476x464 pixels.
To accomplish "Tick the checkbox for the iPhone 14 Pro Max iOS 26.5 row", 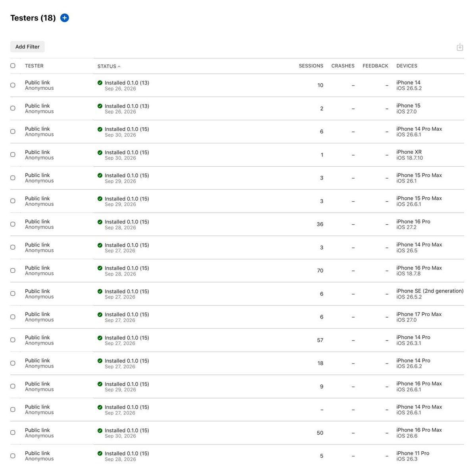I will pyautogui.click(x=13, y=247).
